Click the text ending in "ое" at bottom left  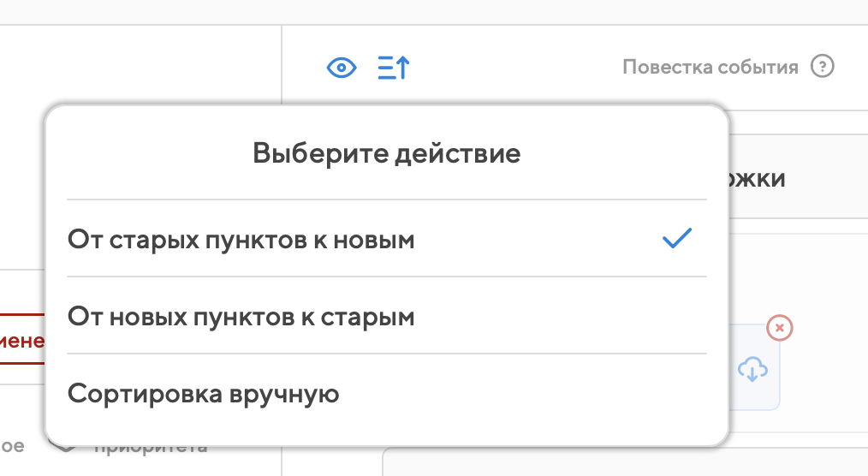point(13,446)
